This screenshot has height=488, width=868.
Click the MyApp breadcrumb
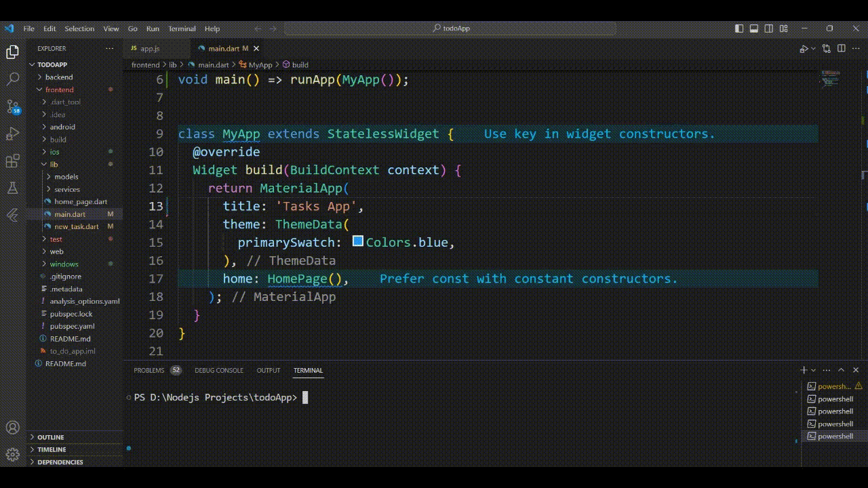260,65
